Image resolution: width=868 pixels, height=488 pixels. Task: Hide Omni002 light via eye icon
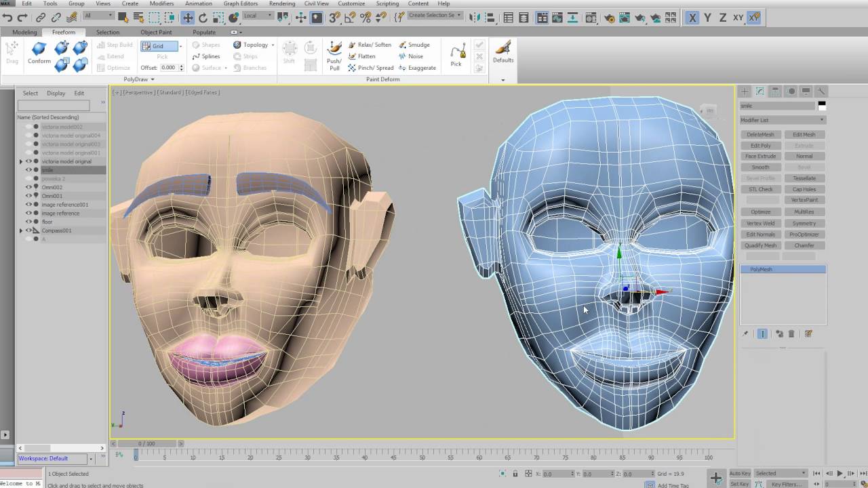point(29,187)
